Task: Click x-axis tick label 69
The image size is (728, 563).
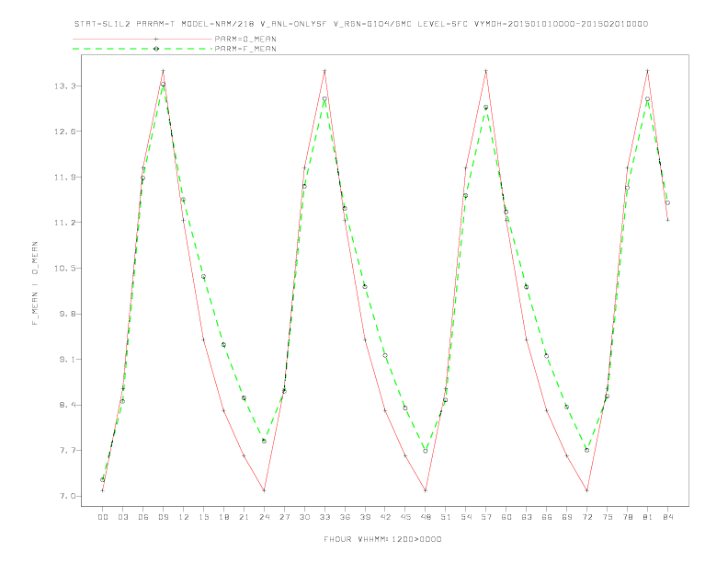Action: [x=567, y=517]
